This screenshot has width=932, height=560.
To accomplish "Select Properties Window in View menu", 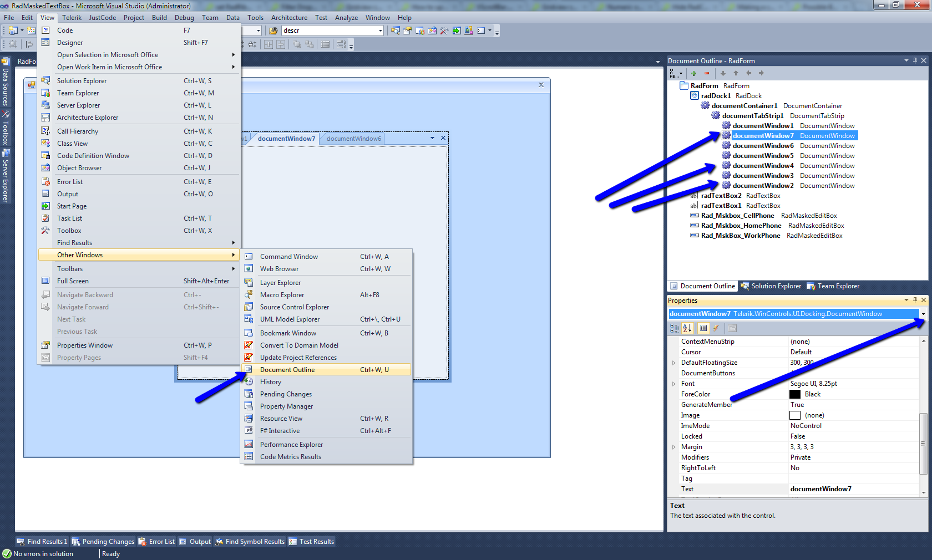I will pos(139,345).
